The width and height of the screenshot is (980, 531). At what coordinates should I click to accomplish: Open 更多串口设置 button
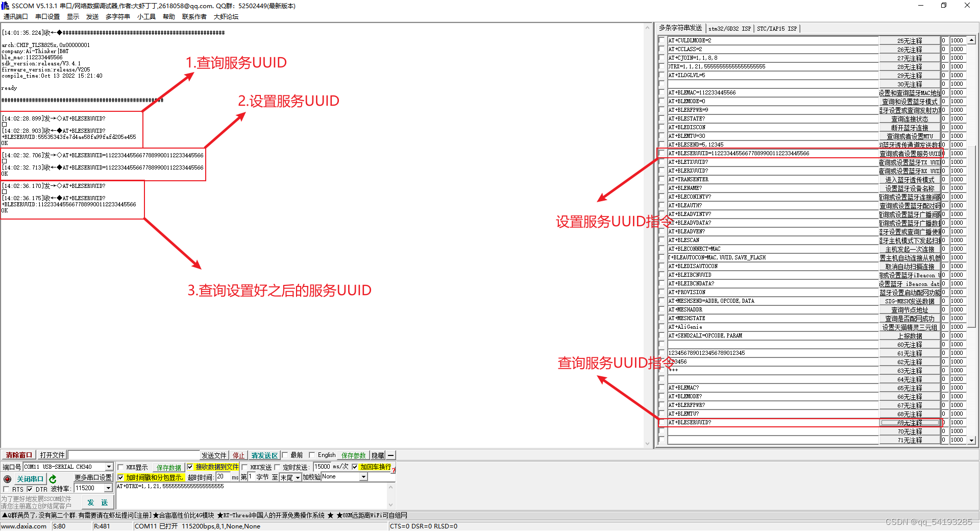click(x=93, y=478)
